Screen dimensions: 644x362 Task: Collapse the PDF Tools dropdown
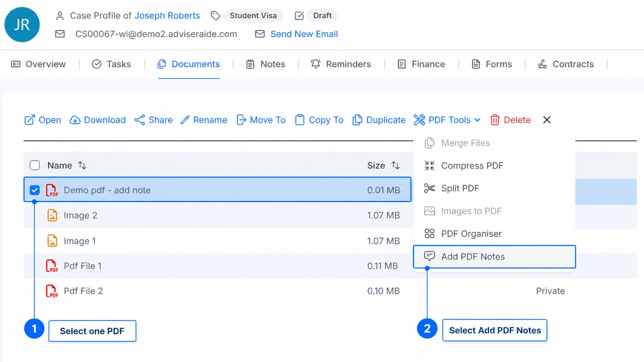tap(447, 120)
